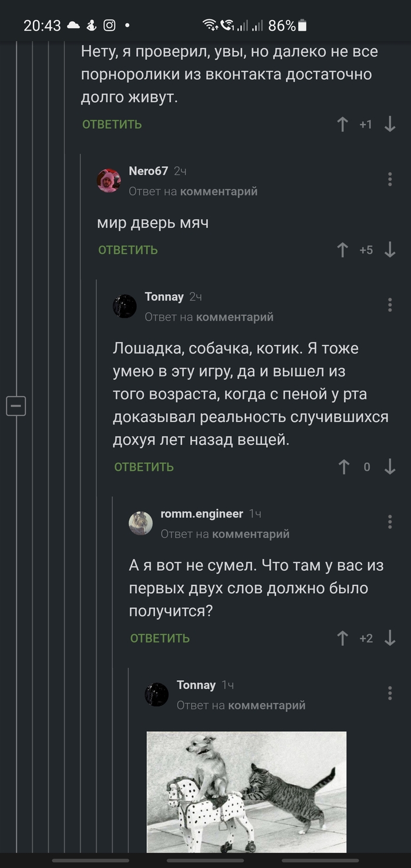Open options menu for Tonnay's text comment
Screen dimensions: 411x868
point(390,304)
